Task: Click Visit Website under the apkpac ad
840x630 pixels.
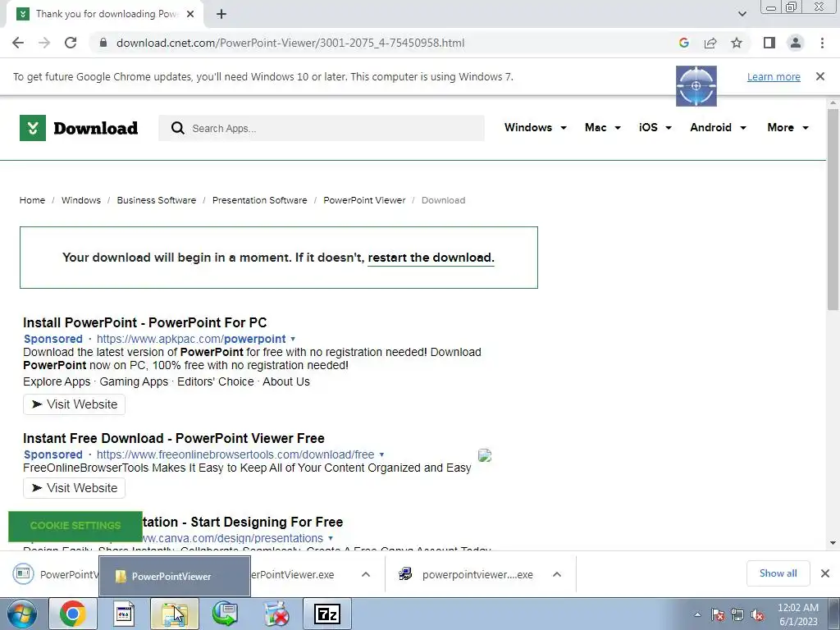Action: tap(74, 404)
